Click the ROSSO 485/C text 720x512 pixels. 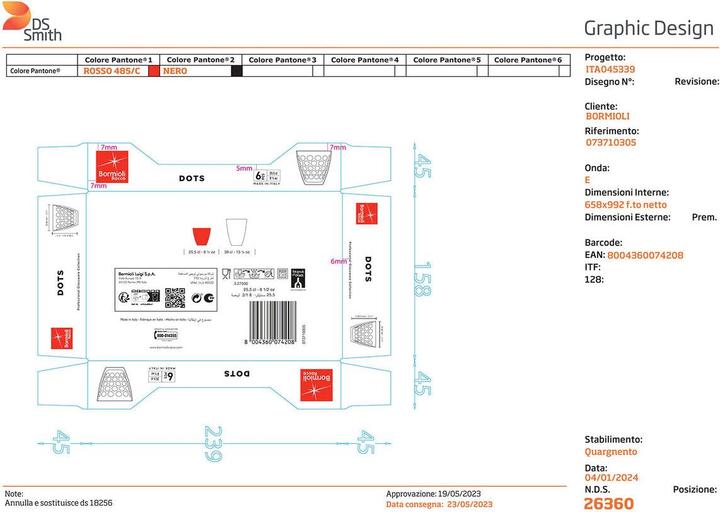tap(112, 71)
